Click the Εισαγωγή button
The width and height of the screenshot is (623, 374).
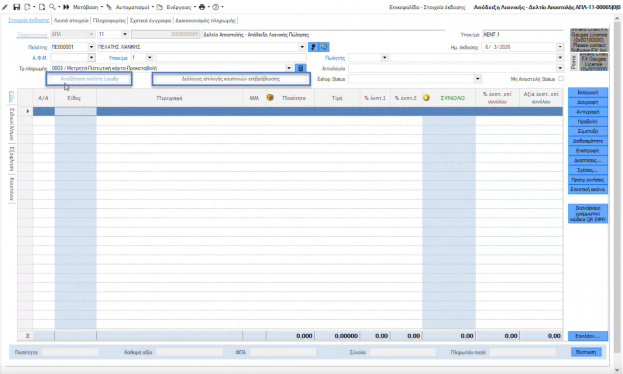point(588,92)
